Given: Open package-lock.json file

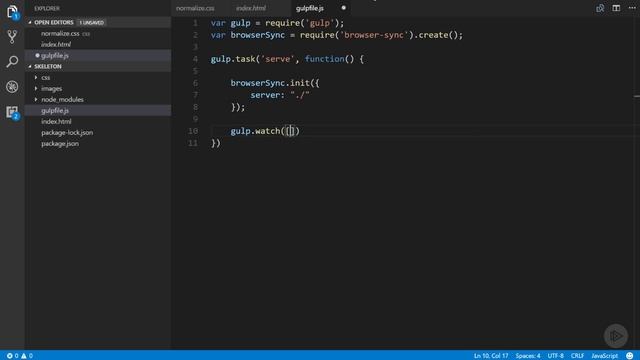Looking at the screenshot, I should coord(98,133).
